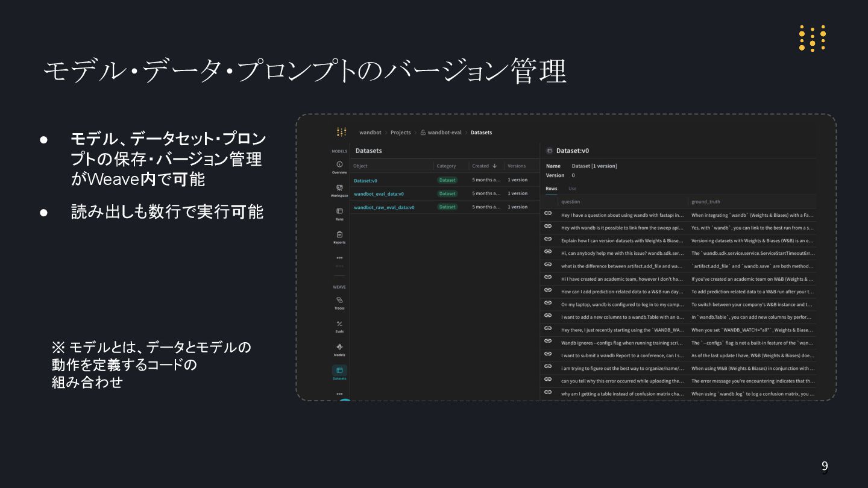Open the Overview sidebar icon
The image size is (868, 488).
click(339, 164)
